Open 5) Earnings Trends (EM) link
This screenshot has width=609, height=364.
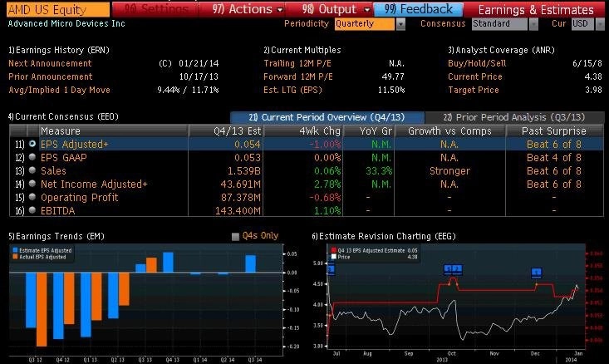point(56,236)
